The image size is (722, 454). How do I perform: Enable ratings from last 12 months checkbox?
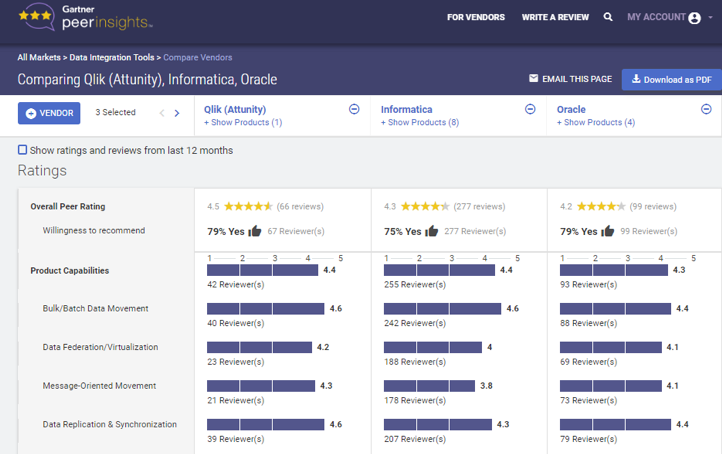pos(23,150)
